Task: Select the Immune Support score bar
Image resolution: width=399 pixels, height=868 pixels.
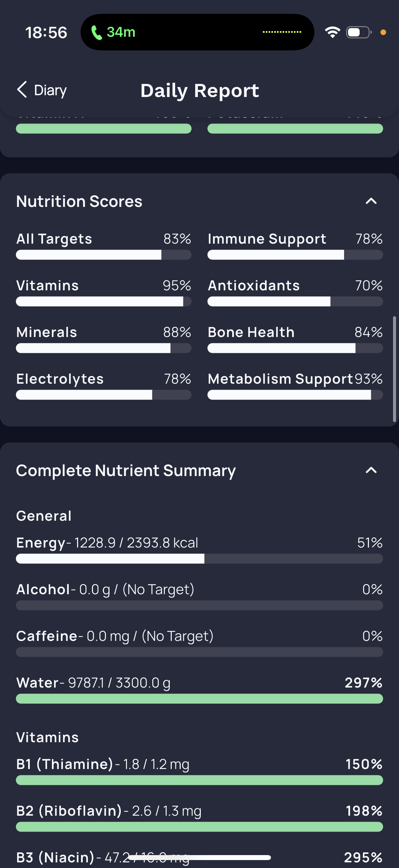Action: pos(295,255)
